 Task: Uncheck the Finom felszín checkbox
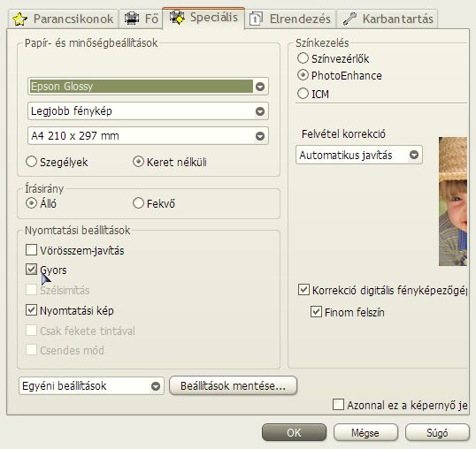[316, 312]
